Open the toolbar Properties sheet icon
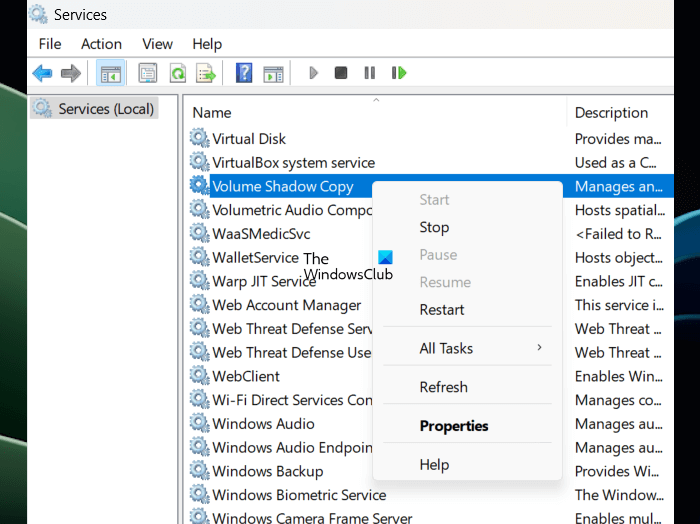This screenshot has width=700, height=524. pyautogui.click(x=148, y=73)
